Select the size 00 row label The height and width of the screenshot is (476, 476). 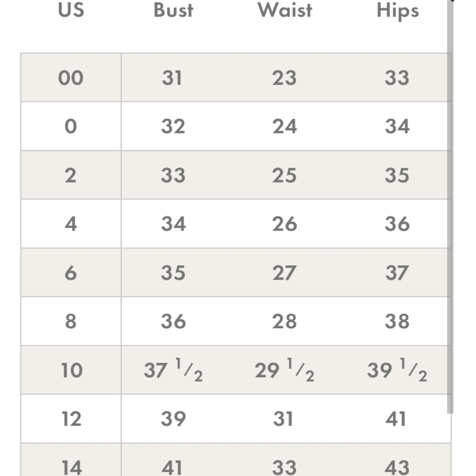pos(71,78)
